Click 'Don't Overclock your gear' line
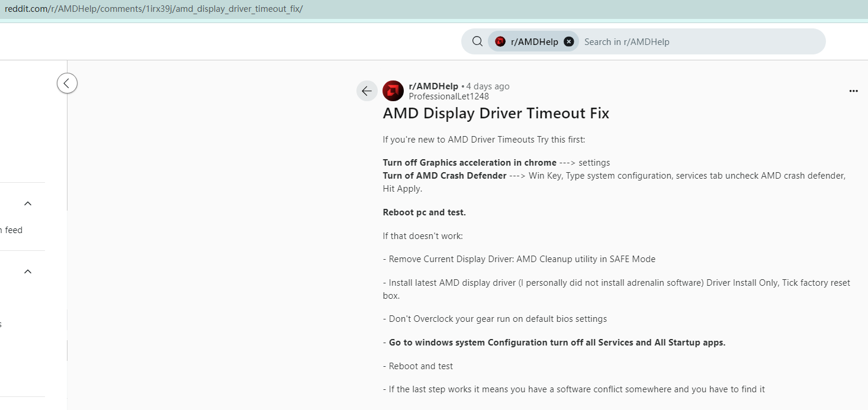The image size is (868, 410). 495,319
